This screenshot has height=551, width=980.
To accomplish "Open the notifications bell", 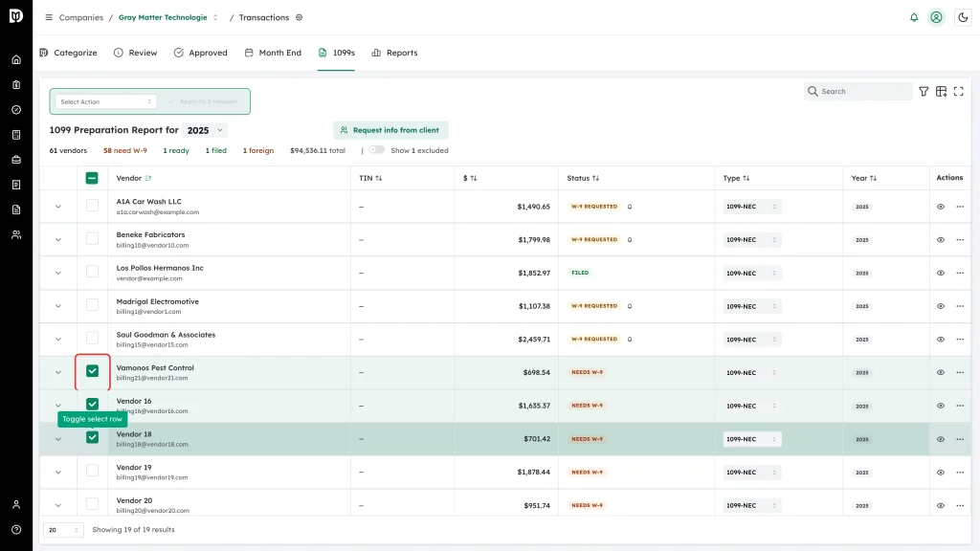I will [x=914, y=17].
